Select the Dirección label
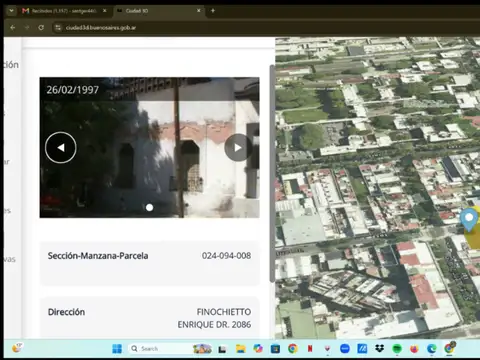 (66, 312)
